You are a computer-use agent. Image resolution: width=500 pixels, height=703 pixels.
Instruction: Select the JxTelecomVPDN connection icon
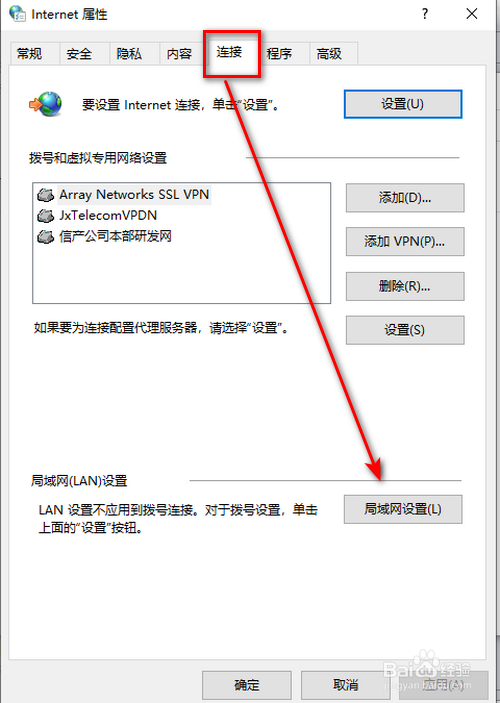point(45,216)
